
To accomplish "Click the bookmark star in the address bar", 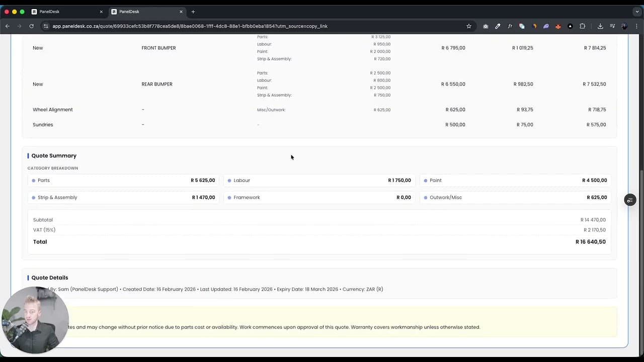I will click(x=469, y=26).
